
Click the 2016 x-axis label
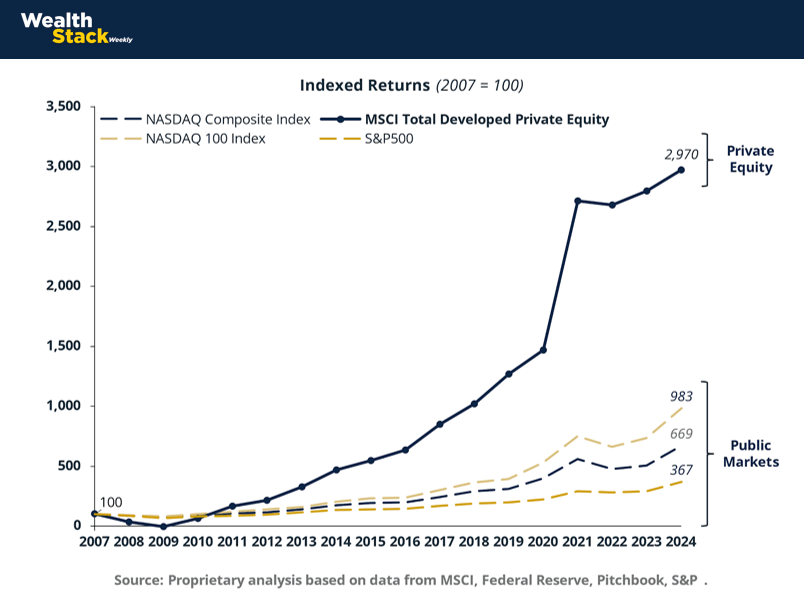[405, 542]
